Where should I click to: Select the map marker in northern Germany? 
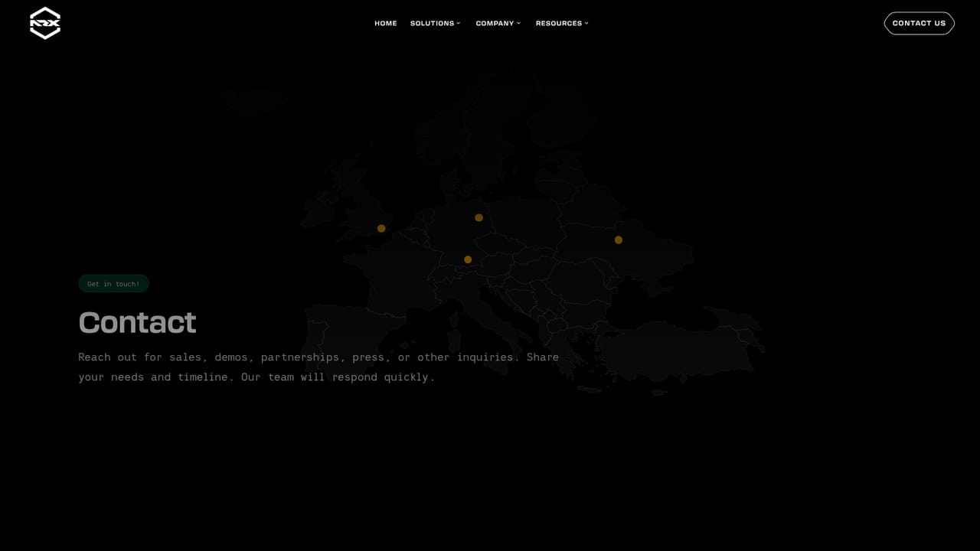point(479,217)
